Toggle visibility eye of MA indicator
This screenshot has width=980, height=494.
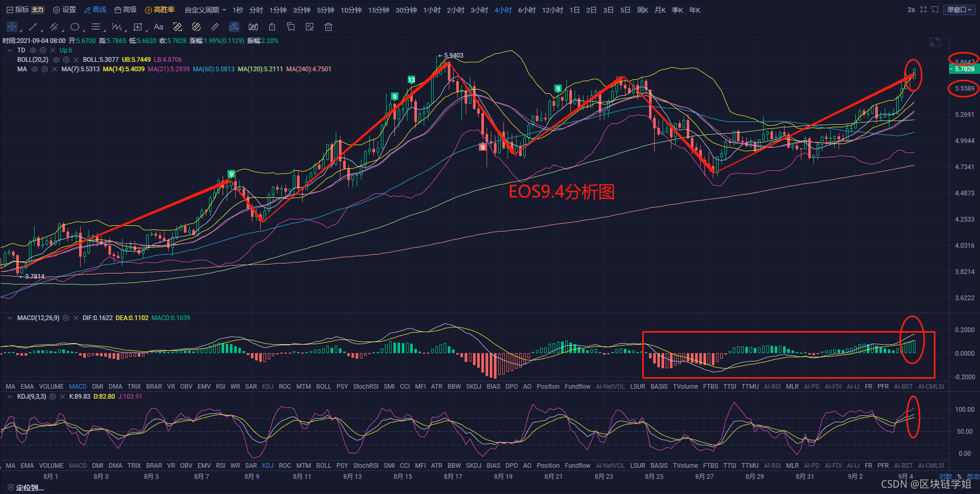click(x=35, y=69)
